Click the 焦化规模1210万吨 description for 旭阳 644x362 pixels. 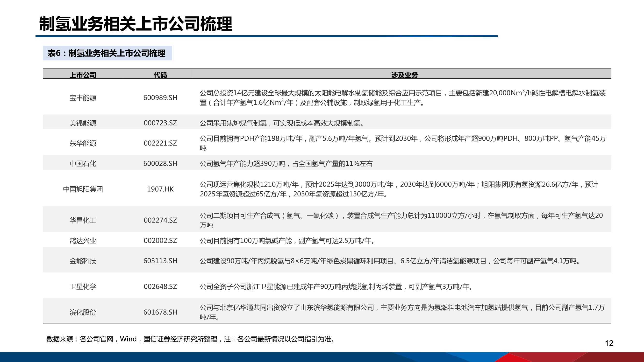coord(399,189)
